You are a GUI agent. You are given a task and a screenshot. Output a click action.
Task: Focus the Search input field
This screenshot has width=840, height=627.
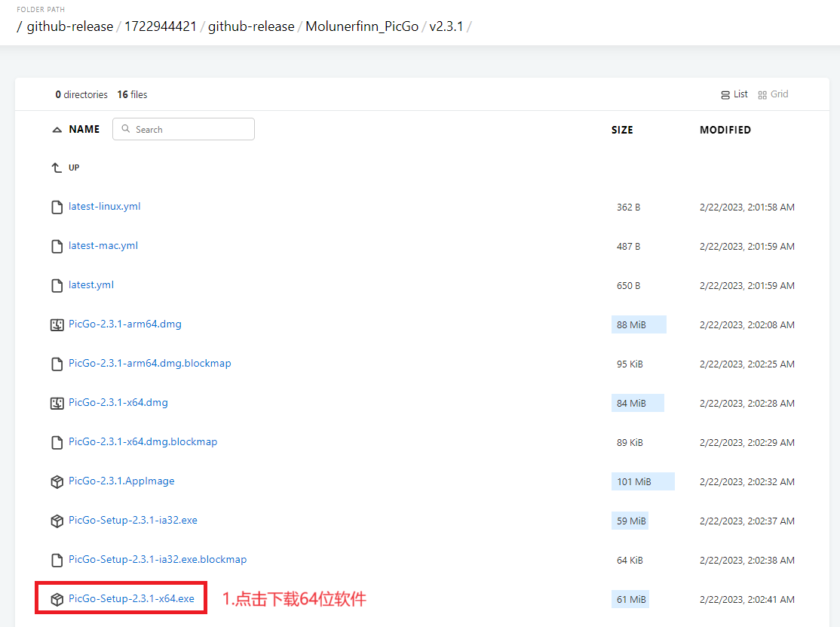[x=183, y=129]
